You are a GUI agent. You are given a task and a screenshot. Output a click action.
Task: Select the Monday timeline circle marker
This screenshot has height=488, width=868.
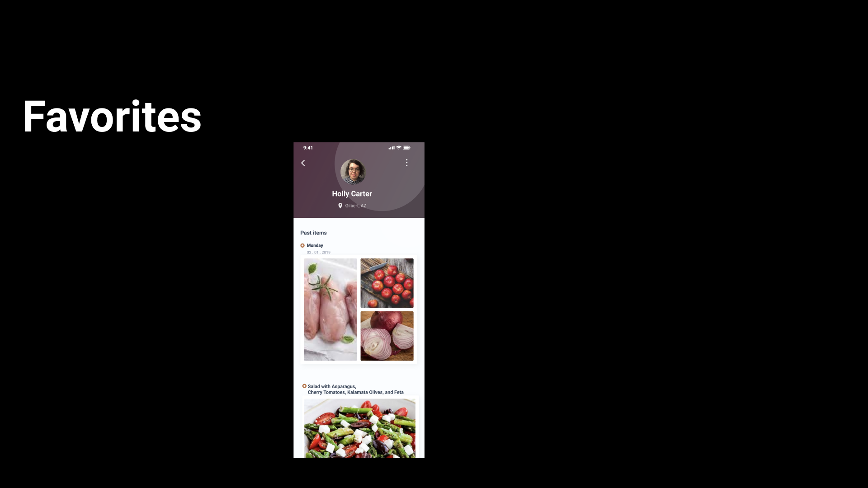point(302,245)
